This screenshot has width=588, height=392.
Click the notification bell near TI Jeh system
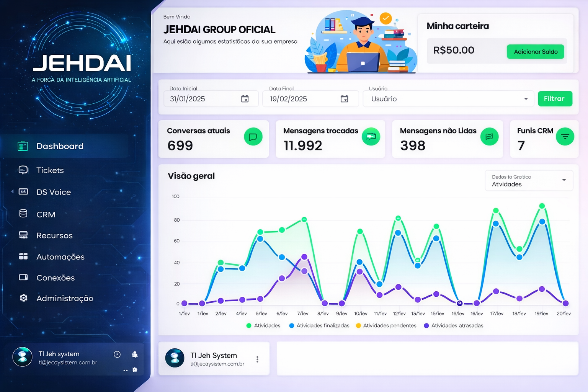[x=136, y=354]
